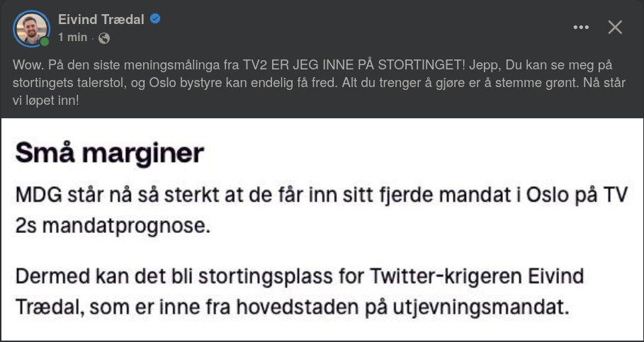Click the paragraph beginning Dermed kan det

(x=300, y=292)
